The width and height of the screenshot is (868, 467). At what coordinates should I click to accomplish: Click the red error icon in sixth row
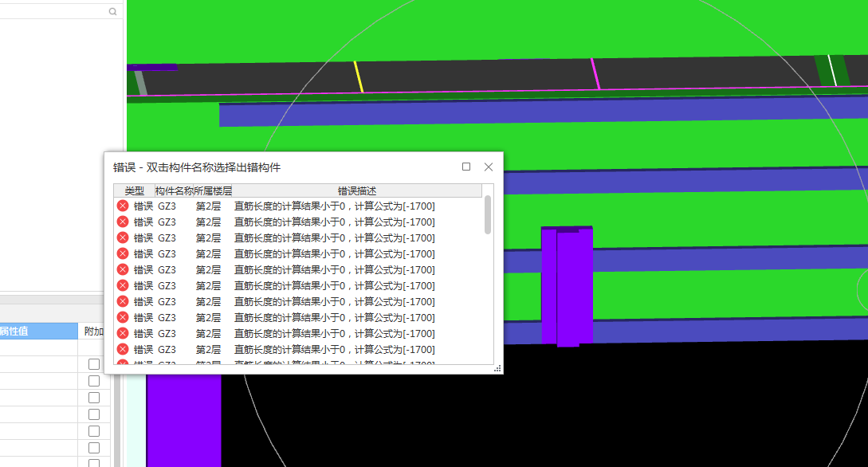tap(123, 285)
